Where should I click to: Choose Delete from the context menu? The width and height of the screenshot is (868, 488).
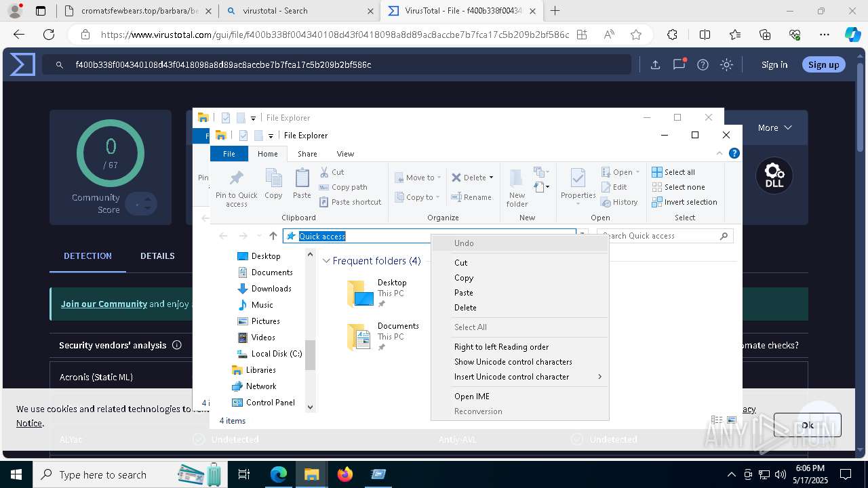(x=519, y=307)
